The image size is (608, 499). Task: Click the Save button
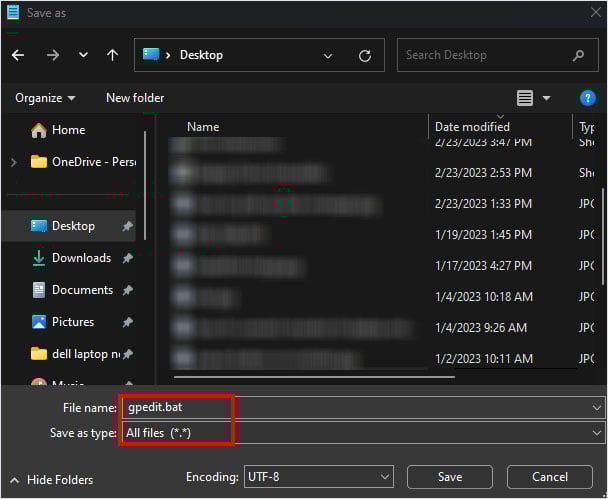(450, 477)
